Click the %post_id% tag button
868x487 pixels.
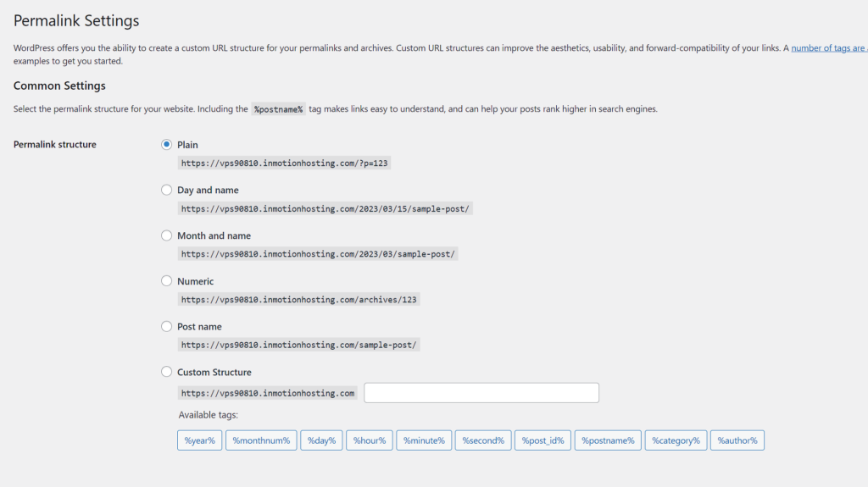pyautogui.click(x=542, y=440)
